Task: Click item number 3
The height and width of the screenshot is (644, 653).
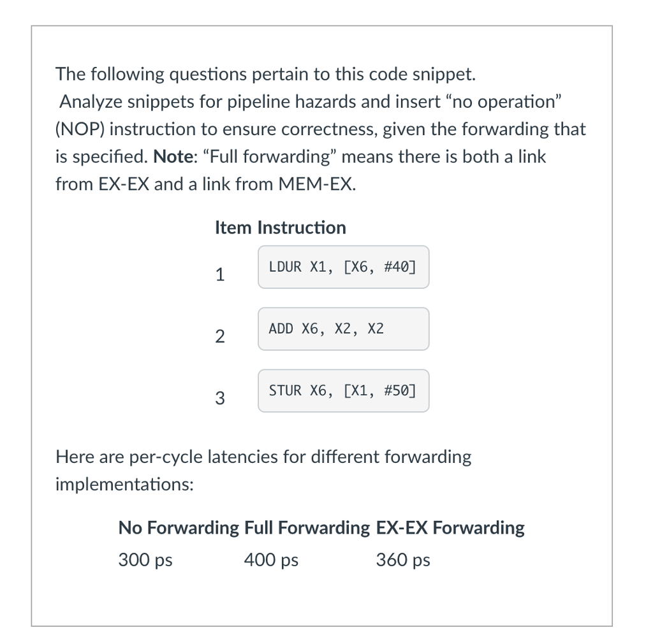Action: 220,399
